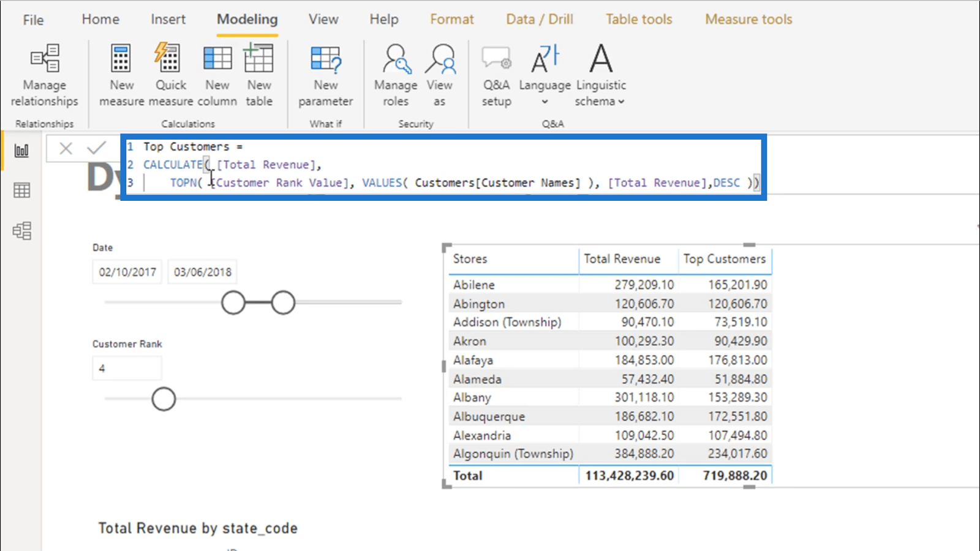
Task: Click the start date field 02/10/2017
Action: (127, 272)
